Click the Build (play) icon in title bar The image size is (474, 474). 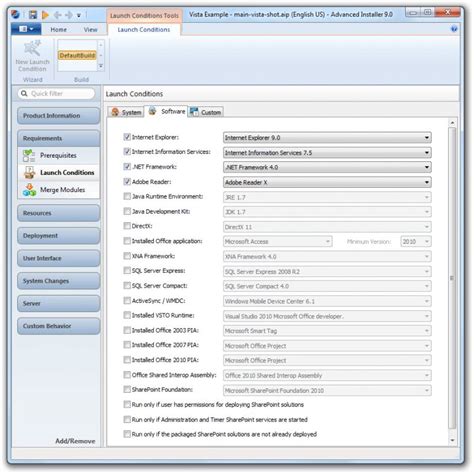(45, 15)
